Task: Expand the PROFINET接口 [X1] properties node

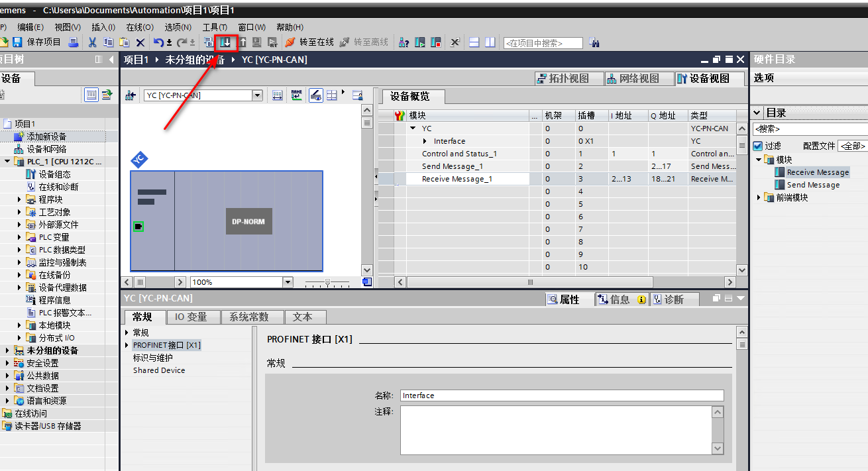Action: (127, 345)
